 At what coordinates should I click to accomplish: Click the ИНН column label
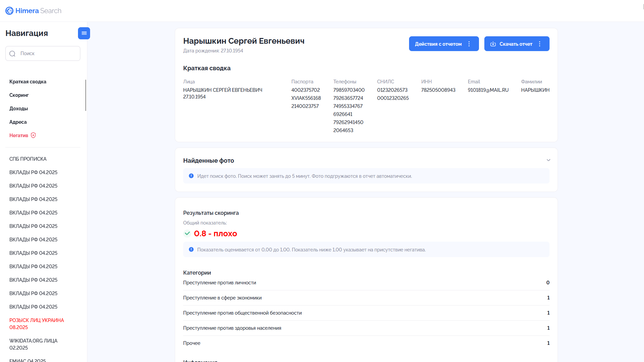[x=427, y=82]
